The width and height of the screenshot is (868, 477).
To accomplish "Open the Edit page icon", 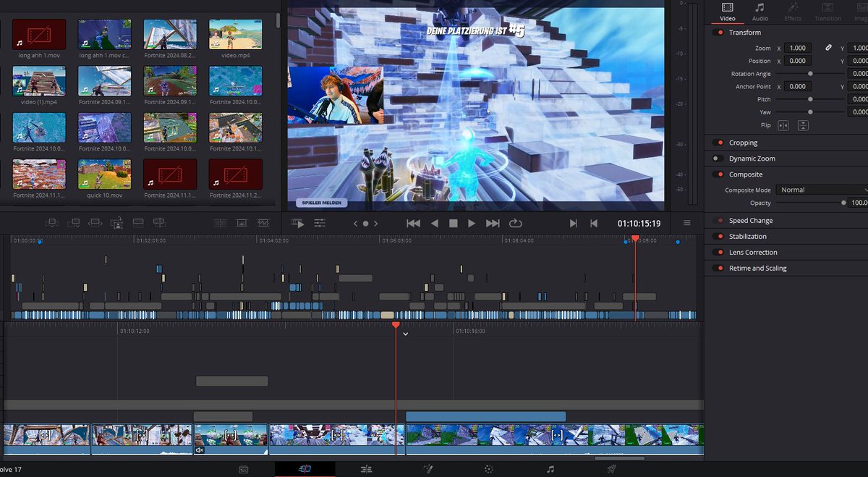I will [x=366, y=469].
